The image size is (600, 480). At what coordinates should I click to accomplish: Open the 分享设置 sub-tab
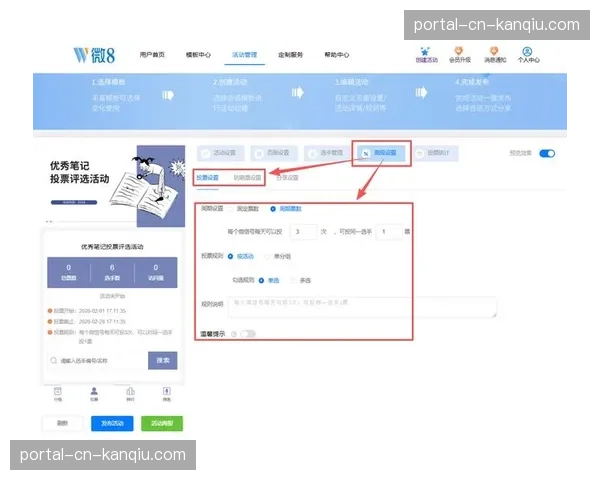287,178
